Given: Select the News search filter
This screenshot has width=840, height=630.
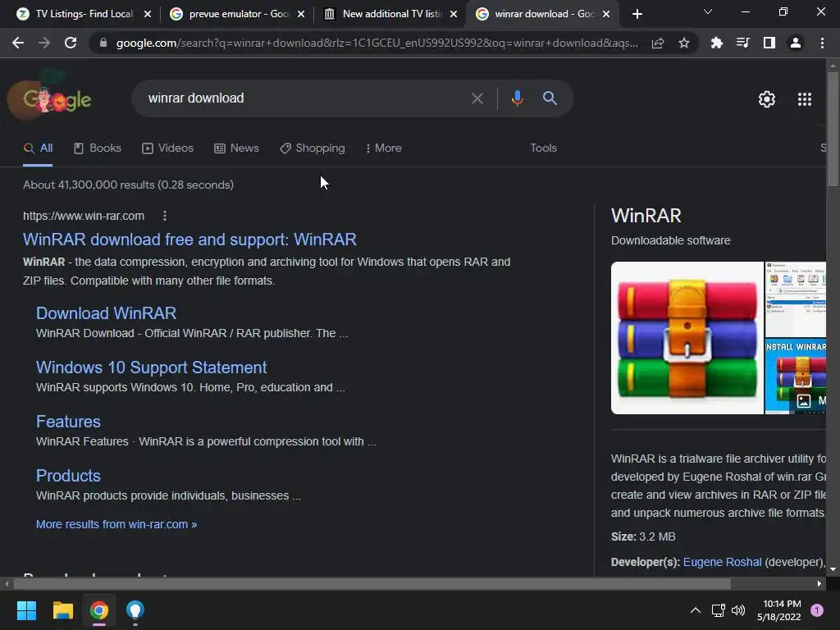Looking at the screenshot, I should tap(236, 148).
